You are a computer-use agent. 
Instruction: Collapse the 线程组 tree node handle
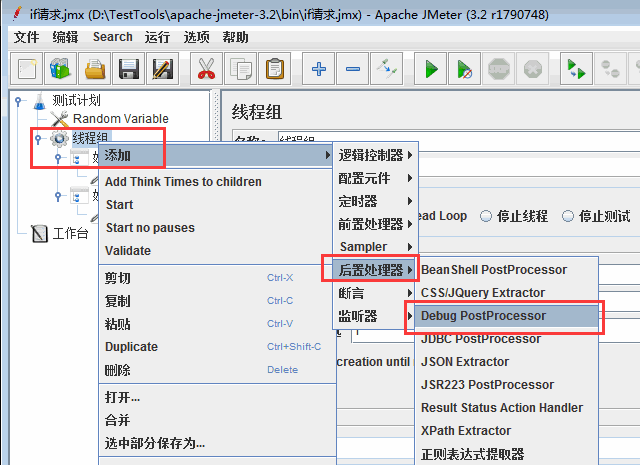[x=38, y=139]
